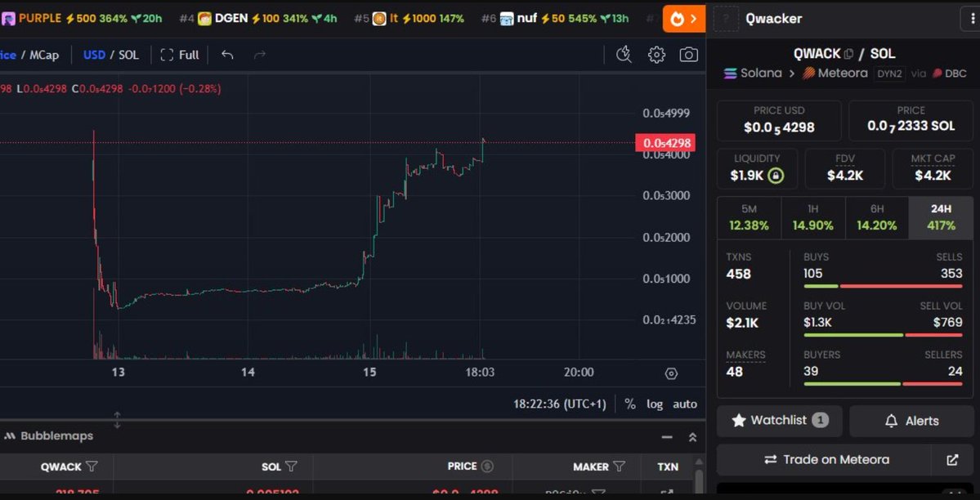Select the 6H timeframe tab
This screenshot has height=500, width=980.
[877, 217]
